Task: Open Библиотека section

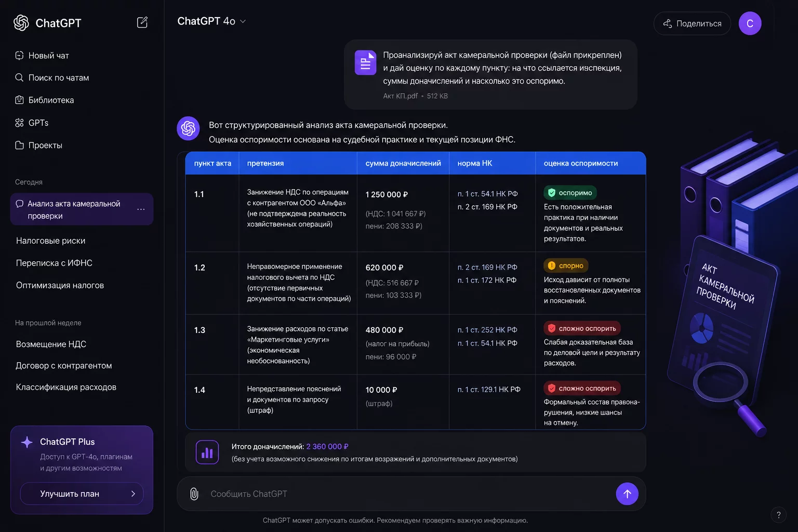Action: 45,100
